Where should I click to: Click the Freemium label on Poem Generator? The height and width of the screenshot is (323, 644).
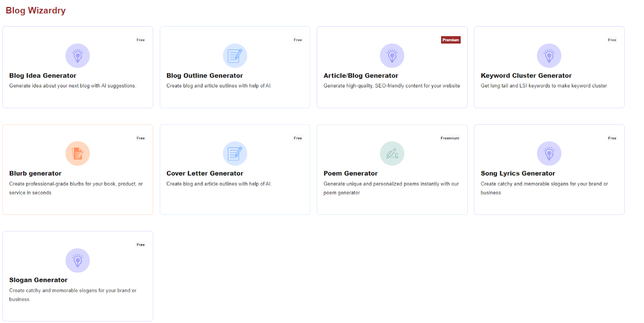(450, 138)
